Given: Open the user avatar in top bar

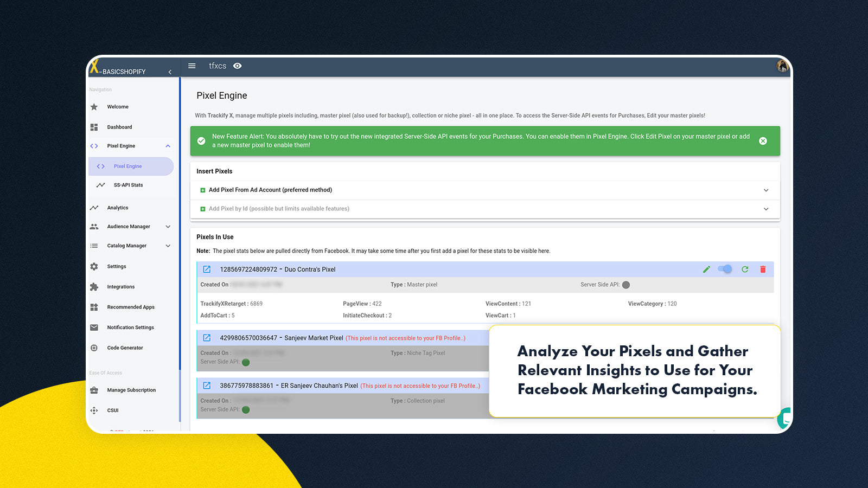Looking at the screenshot, I should point(782,66).
